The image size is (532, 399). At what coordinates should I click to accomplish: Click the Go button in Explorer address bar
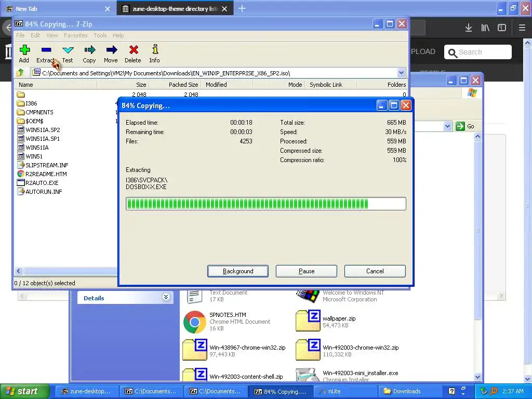click(465, 126)
